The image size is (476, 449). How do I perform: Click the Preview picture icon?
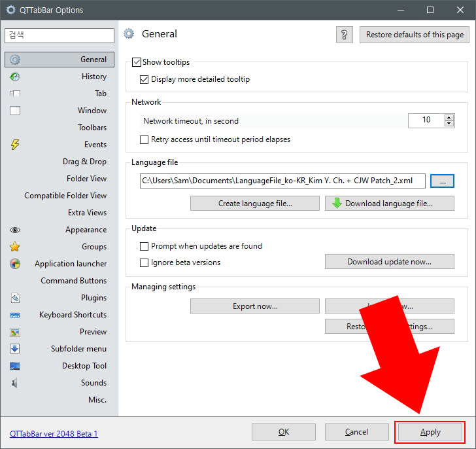[x=15, y=332]
